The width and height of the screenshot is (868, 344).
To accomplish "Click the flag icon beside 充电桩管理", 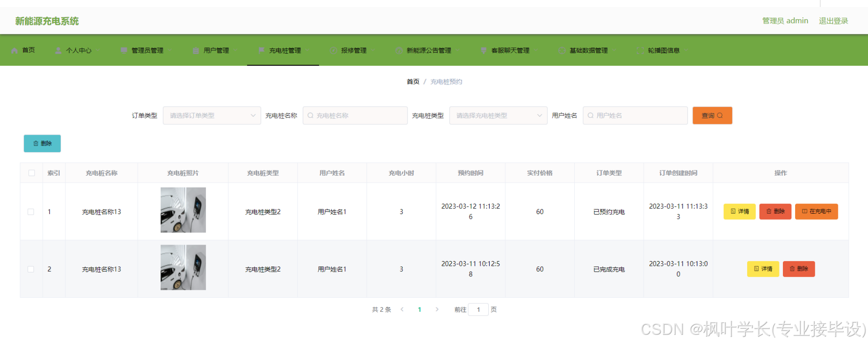I will (x=261, y=51).
